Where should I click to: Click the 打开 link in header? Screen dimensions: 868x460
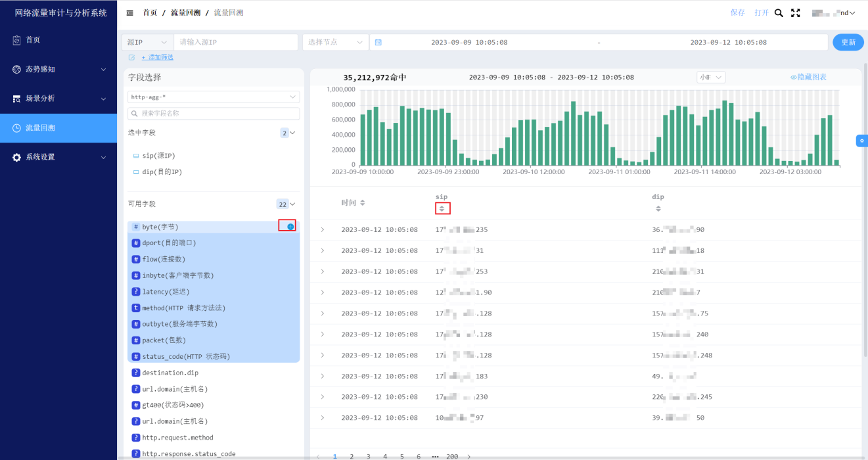(x=762, y=12)
